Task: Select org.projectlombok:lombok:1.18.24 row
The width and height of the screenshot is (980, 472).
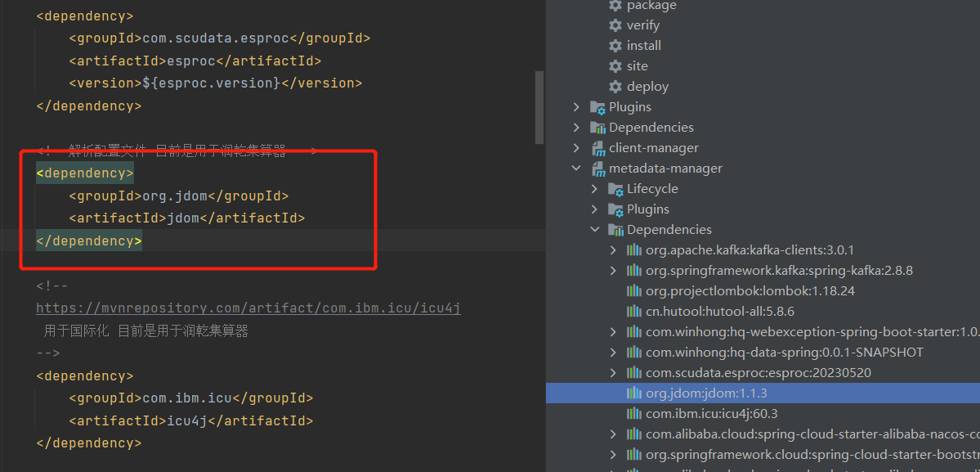Action: pyautogui.click(x=763, y=291)
